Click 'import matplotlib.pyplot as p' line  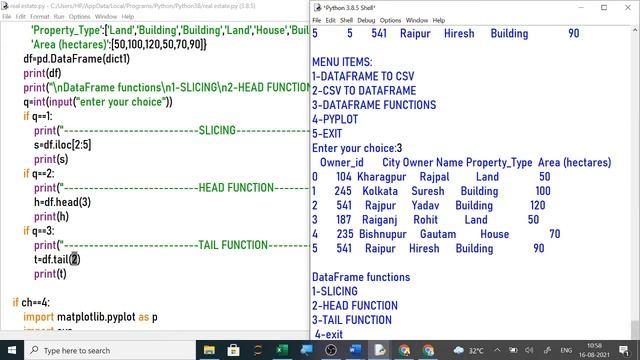(90, 317)
